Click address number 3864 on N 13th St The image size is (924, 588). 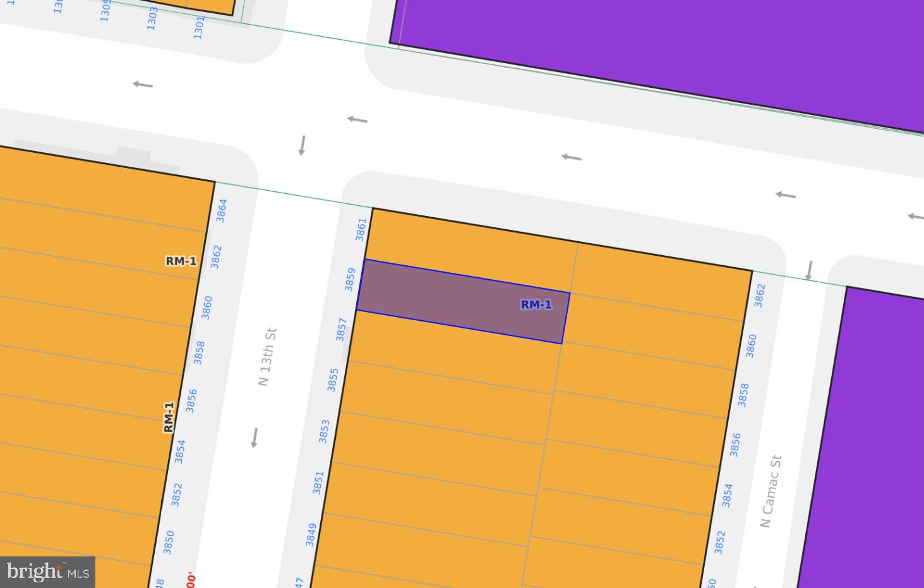[222, 210]
